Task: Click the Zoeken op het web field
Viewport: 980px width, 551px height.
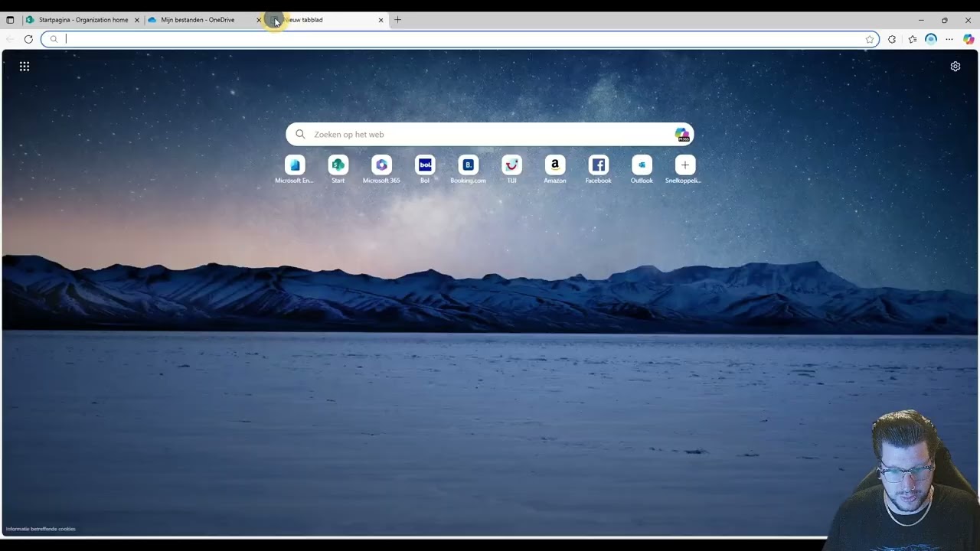Action: click(x=490, y=135)
